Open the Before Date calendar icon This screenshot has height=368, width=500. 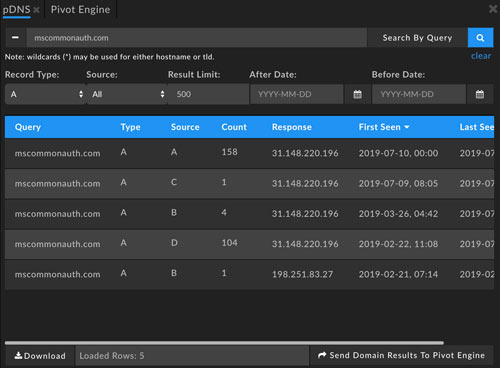tap(480, 94)
